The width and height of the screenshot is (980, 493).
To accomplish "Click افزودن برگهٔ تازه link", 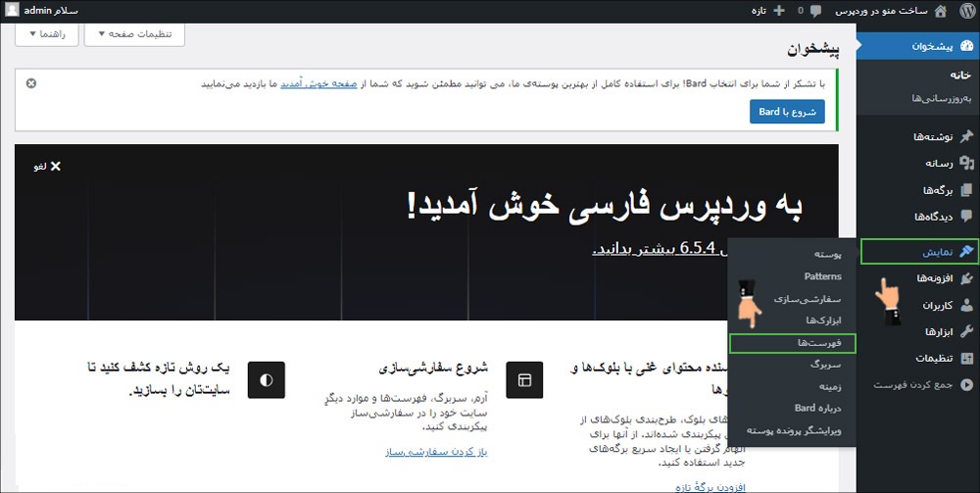I will click(x=710, y=487).
